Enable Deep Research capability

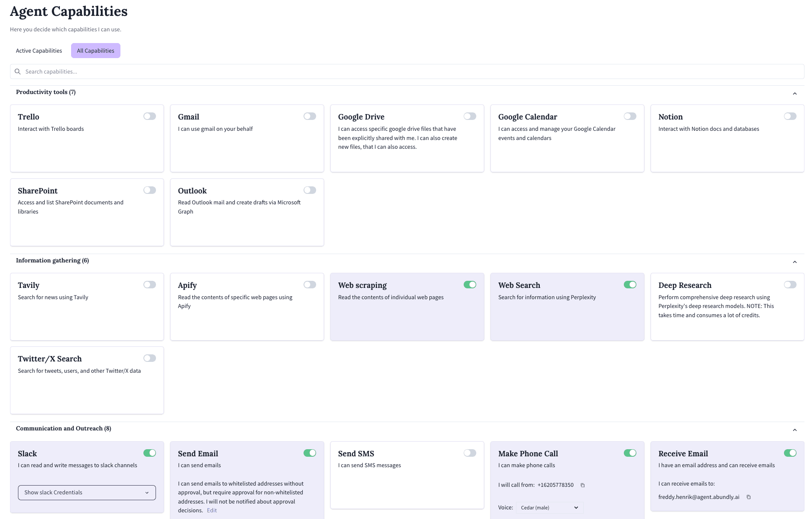click(790, 285)
